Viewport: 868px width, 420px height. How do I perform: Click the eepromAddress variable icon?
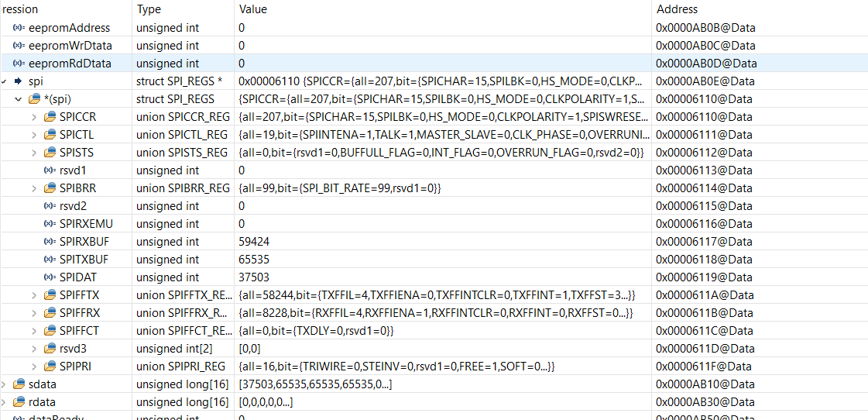tap(19, 28)
